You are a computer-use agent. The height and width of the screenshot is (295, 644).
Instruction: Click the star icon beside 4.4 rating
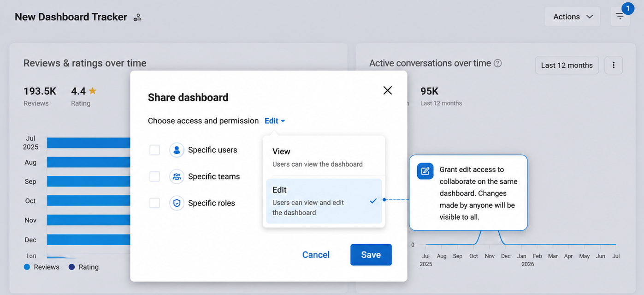[93, 91]
